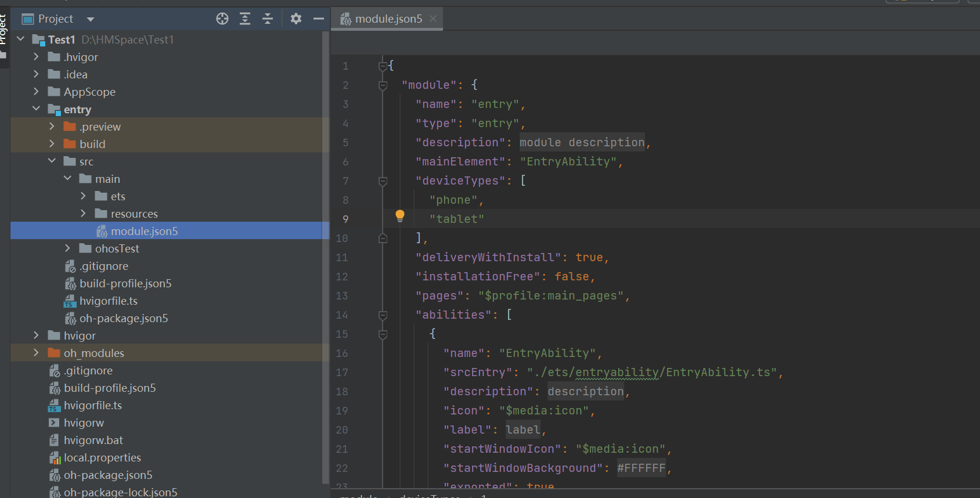Expand the .hvigor folder
The width and height of the screenshot is (980, 498).
click(36, 56)
